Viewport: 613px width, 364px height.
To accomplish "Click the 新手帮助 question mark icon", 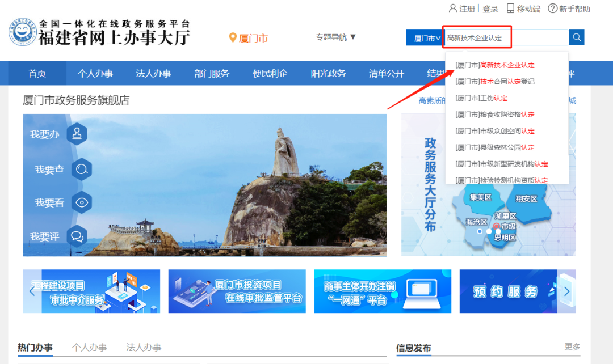I will [x=552, y=9].
